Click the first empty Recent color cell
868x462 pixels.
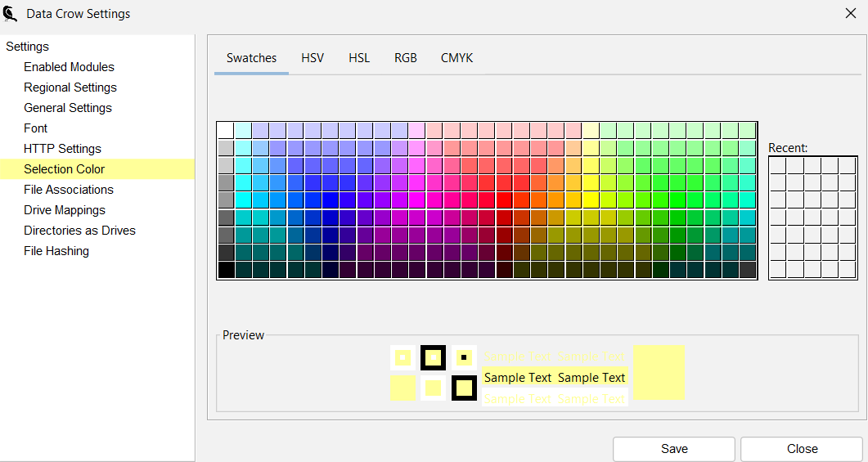click(x=778, y=165)
